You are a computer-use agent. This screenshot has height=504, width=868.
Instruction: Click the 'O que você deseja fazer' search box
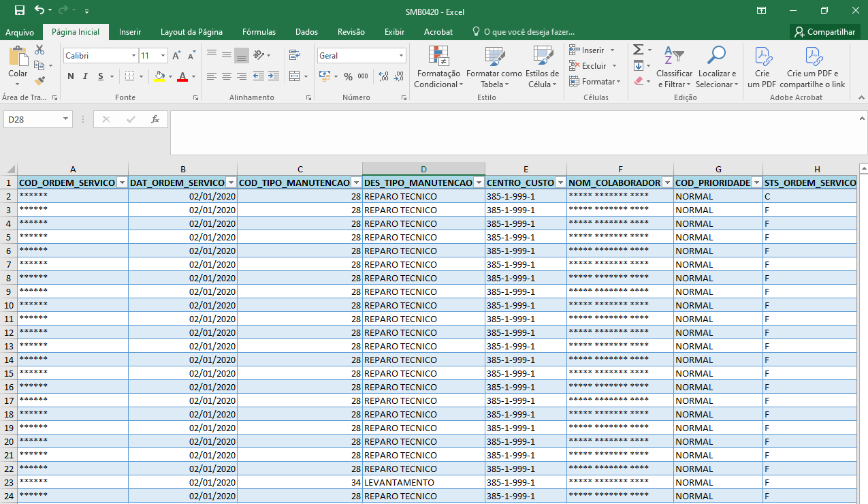click(x=524, y=32)
